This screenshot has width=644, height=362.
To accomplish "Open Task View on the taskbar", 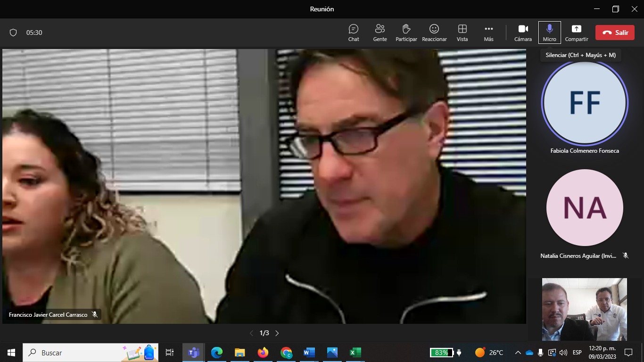I will (x=170, y=353).
